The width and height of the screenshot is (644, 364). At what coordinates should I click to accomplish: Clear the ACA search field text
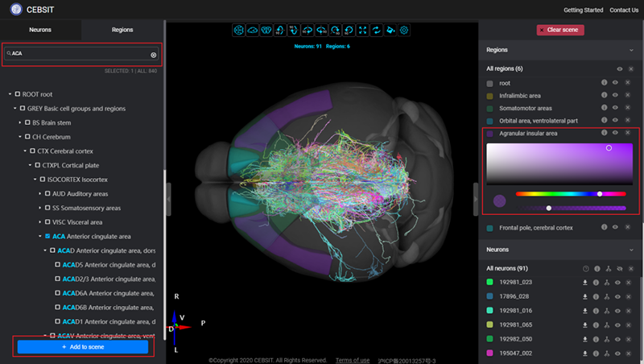tap(153, 54)
